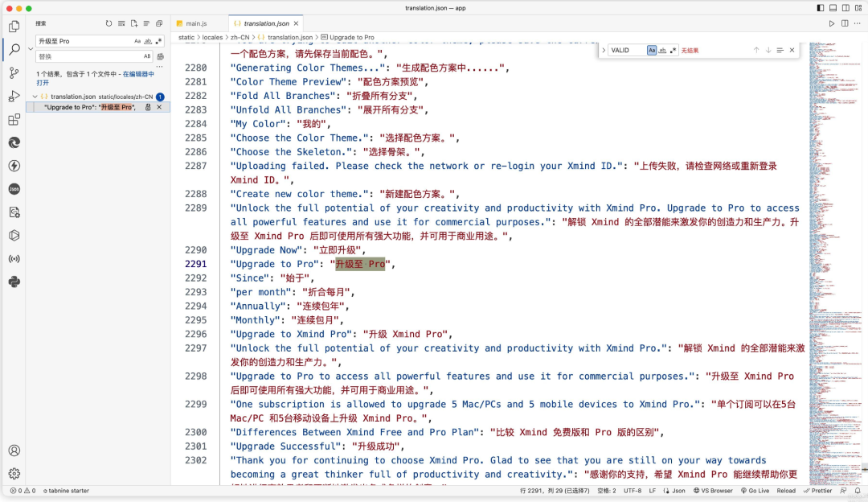868x502 pixels.
Task: Expand replace mode in find widget
Action: [604, 50]
